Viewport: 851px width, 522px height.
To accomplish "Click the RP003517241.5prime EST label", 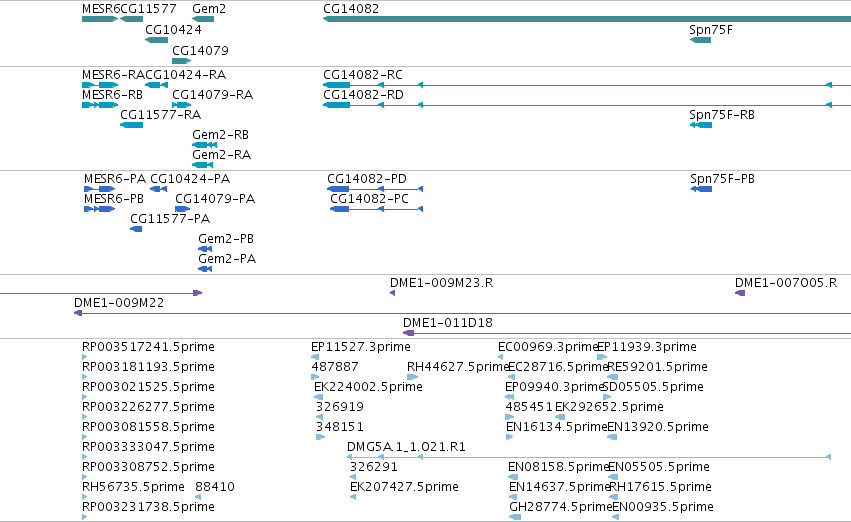I will [148, 347].
